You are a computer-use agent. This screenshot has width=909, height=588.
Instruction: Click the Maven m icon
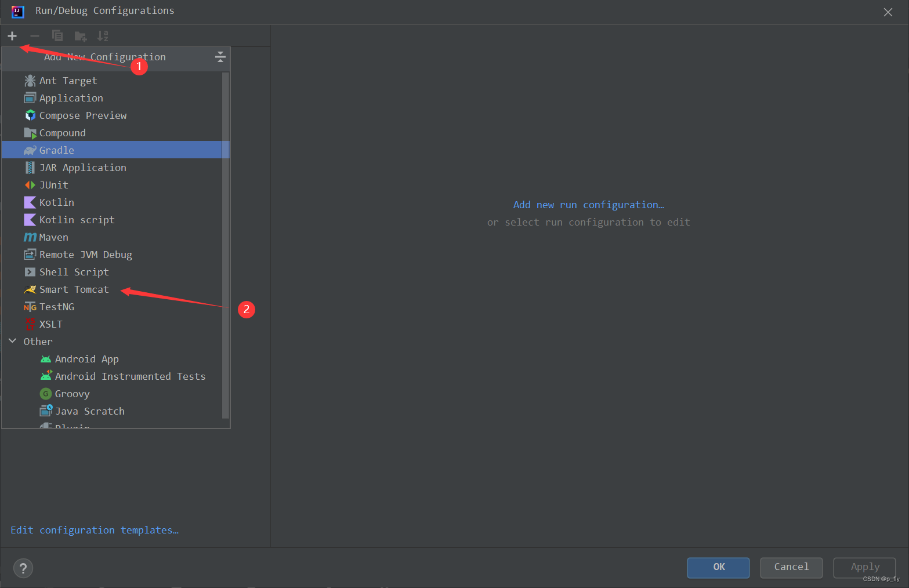point(30,237)
